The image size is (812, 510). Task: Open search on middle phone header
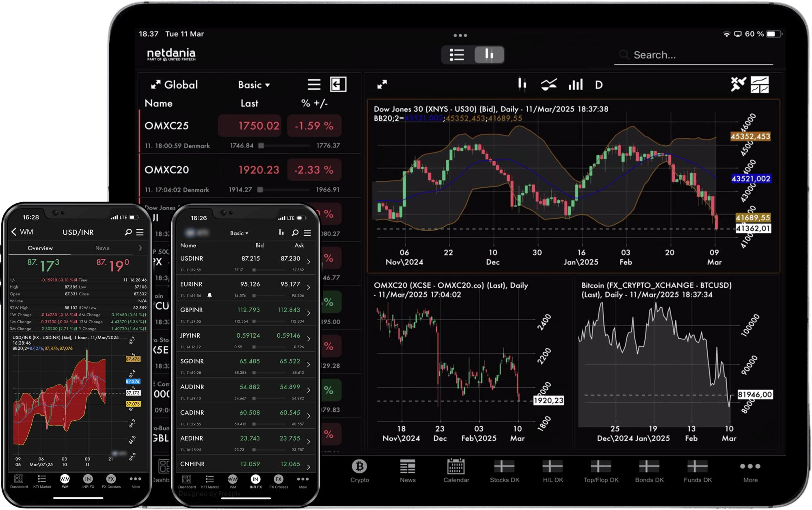295,233
